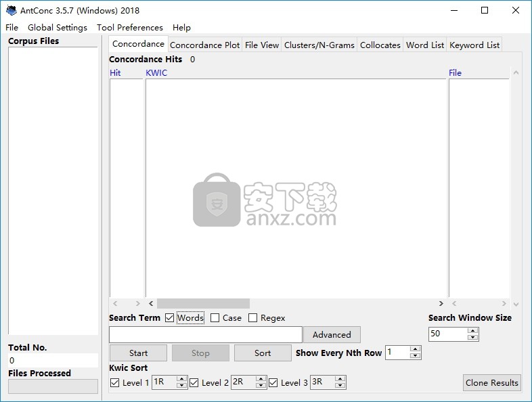The height and width of the screenshot is (402, 532).
Task: Click the results vertical scroll down arrow
Action: (x=516, y=305)
